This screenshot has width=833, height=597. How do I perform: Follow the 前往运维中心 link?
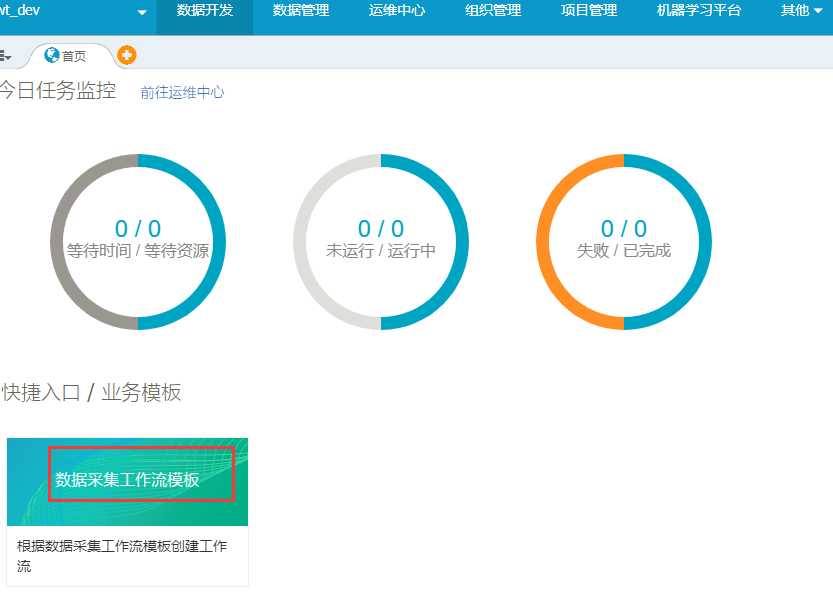pyautogui.click(x=182, y=92)
